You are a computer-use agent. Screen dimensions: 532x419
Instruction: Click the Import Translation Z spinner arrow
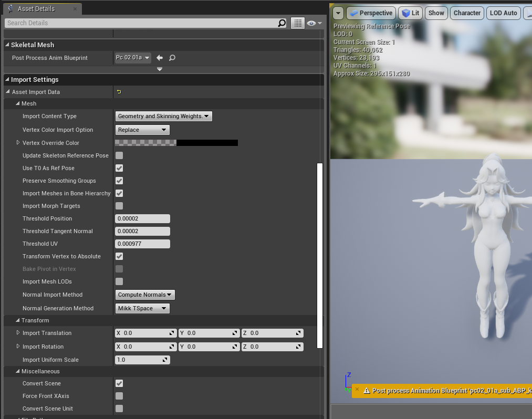click(298, 333)
